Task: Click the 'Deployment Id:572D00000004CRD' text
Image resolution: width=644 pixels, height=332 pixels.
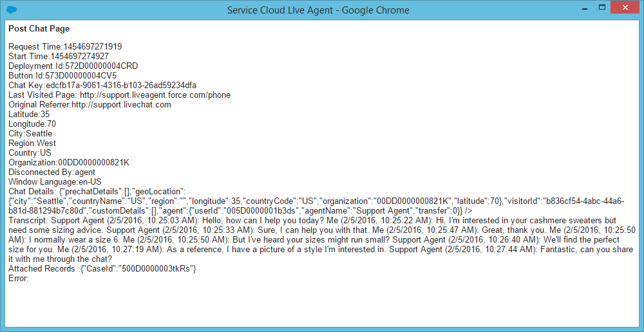Action: (x=73, y=66)
